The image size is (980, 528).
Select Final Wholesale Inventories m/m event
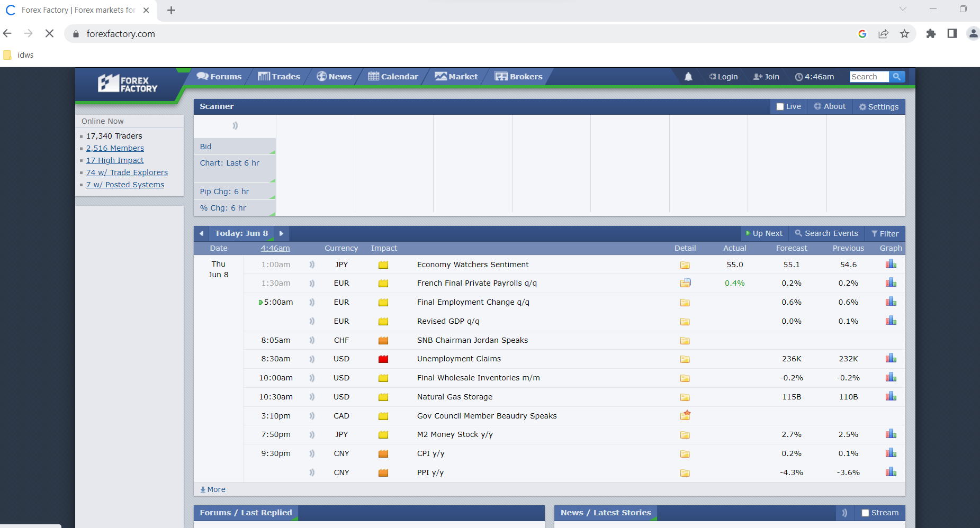pos(479,378)
